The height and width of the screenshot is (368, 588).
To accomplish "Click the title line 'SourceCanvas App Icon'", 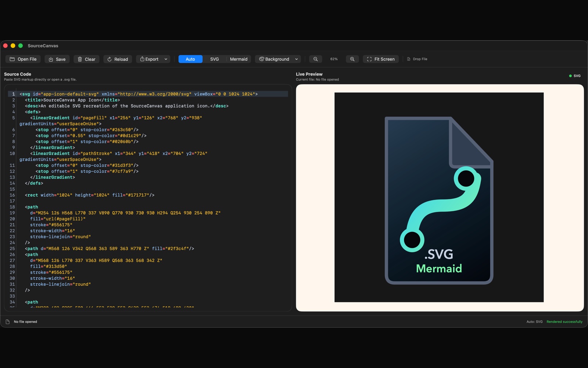I will (x=72, y=100).
